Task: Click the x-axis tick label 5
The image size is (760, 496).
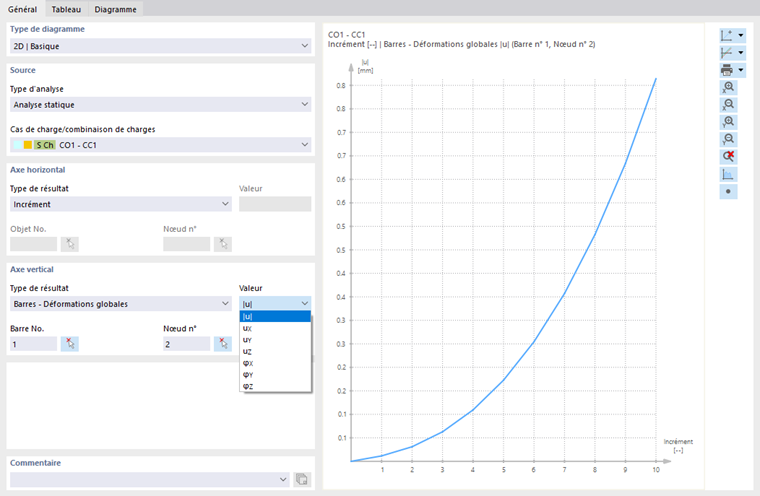Action: [504, 470]
